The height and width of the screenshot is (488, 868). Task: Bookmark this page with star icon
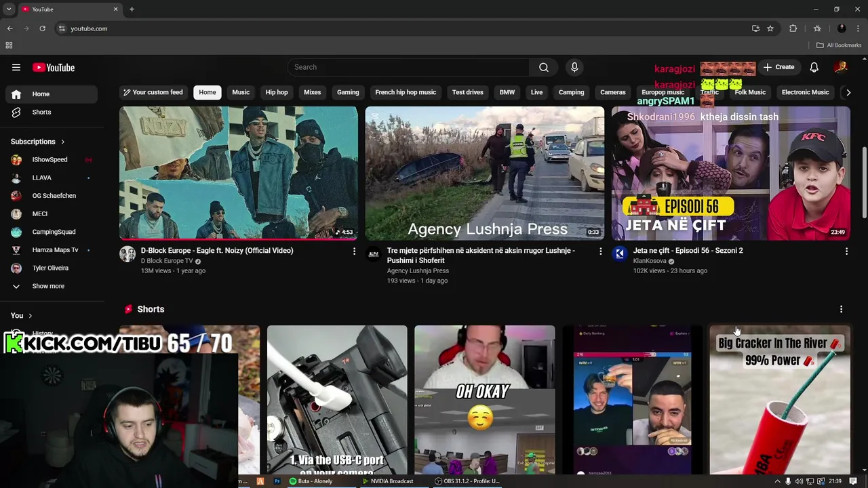[770, 28]
